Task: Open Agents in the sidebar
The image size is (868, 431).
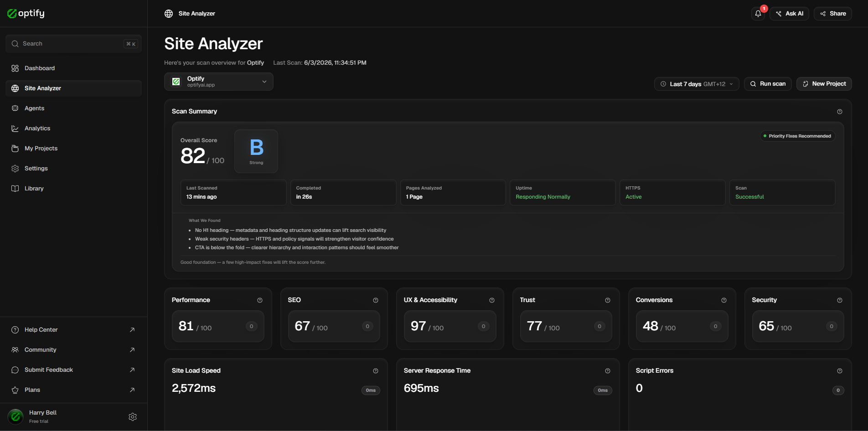Action: click(73, 108)
